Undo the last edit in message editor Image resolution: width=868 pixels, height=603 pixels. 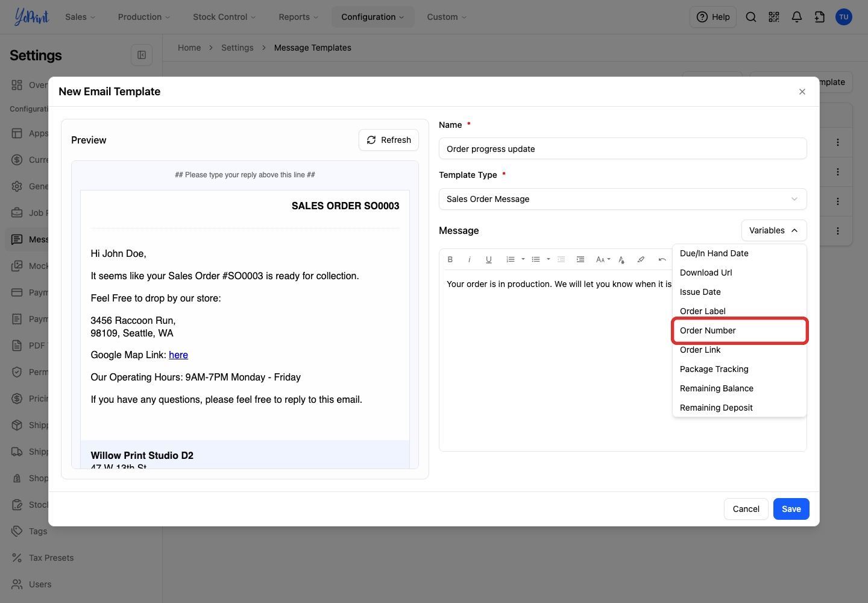[x=662, y=259]
